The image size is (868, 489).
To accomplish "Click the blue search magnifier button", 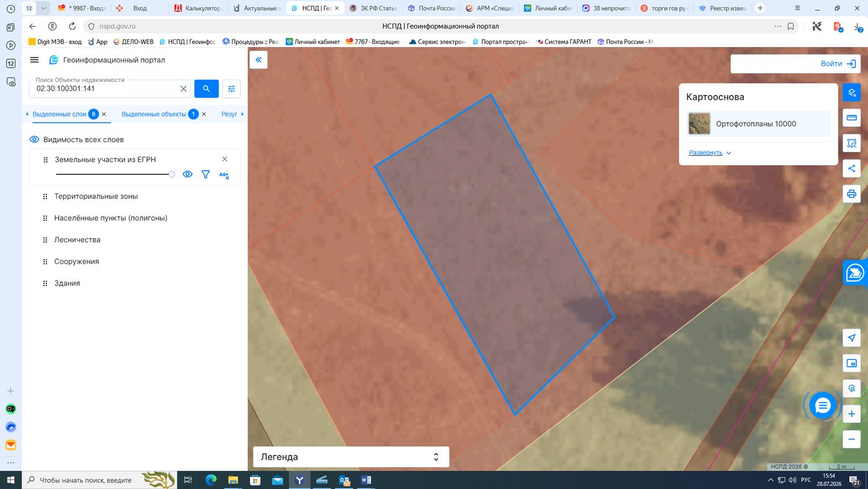I will point(206,89).
